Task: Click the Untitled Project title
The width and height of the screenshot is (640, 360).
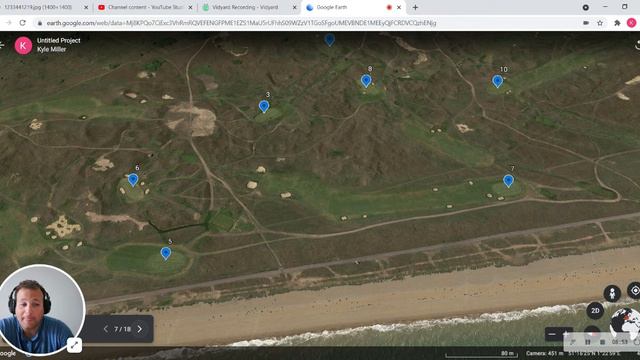Action: point(58,40)
